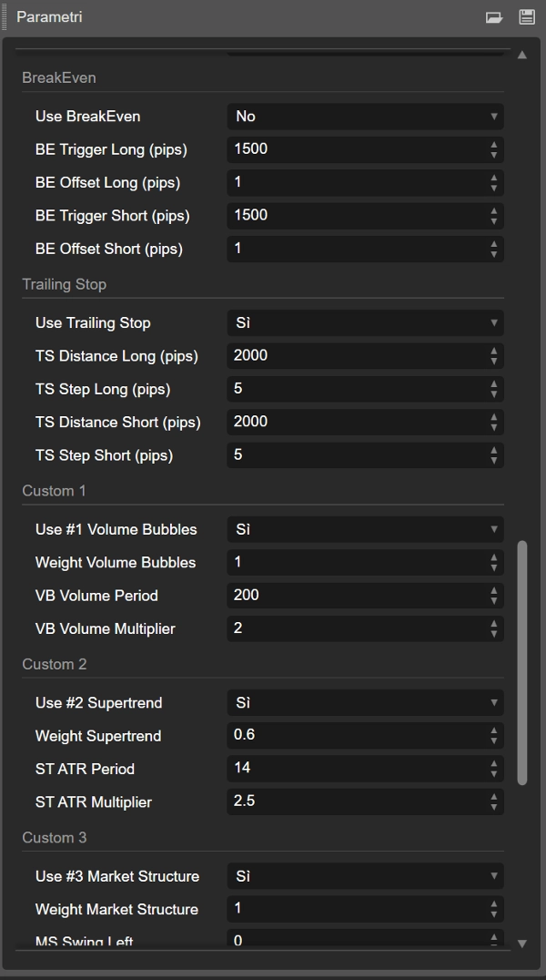This screenshot has width=546, height=980.
Task: Click the BE Trigger Short stepper arrows
Action: [x=494, y=216]
